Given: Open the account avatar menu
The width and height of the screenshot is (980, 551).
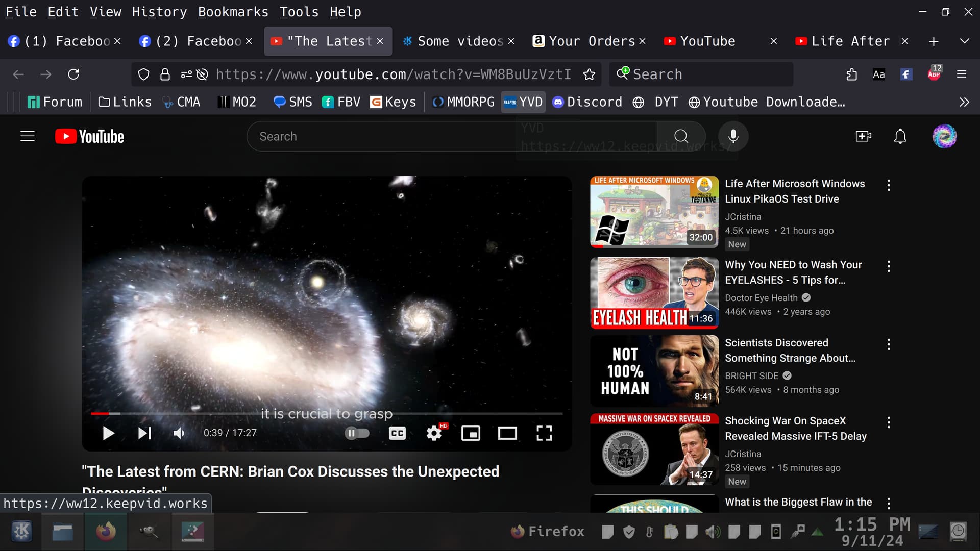Looking at the screenshot, I should click(x=944, y=136).
